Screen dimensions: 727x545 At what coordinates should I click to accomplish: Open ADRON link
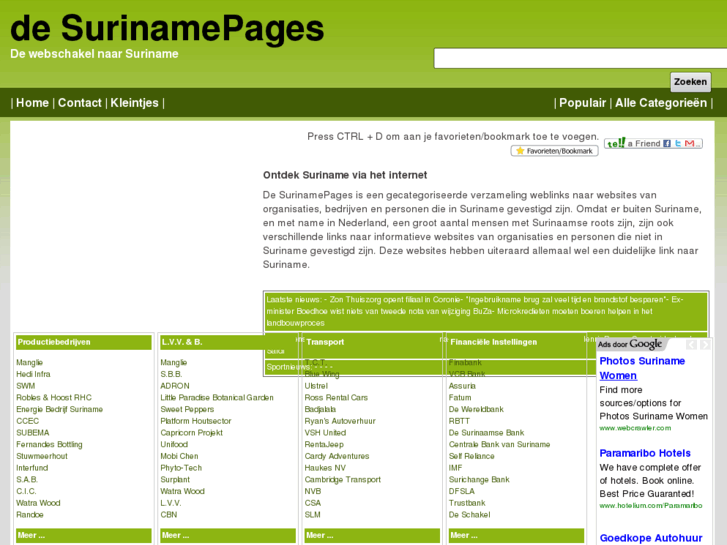pyautogui.click(x=175, y=386)
